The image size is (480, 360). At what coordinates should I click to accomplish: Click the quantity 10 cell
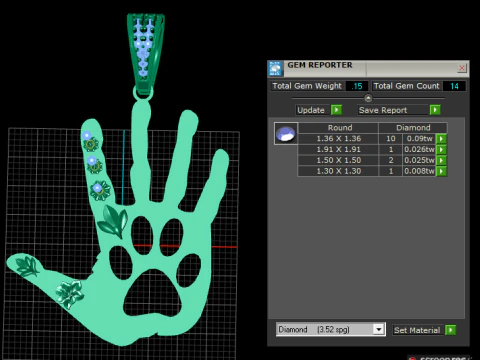click(391, 139)
